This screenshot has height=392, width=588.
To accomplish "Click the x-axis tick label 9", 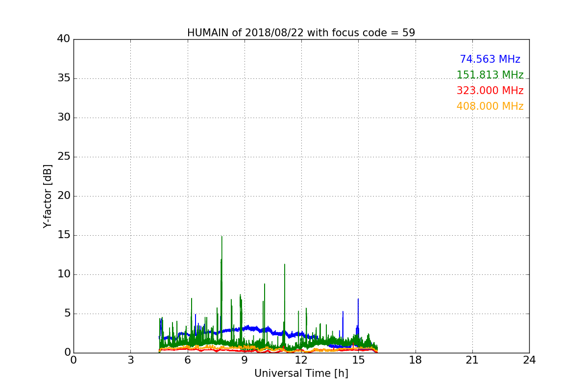I will [245, 360].
